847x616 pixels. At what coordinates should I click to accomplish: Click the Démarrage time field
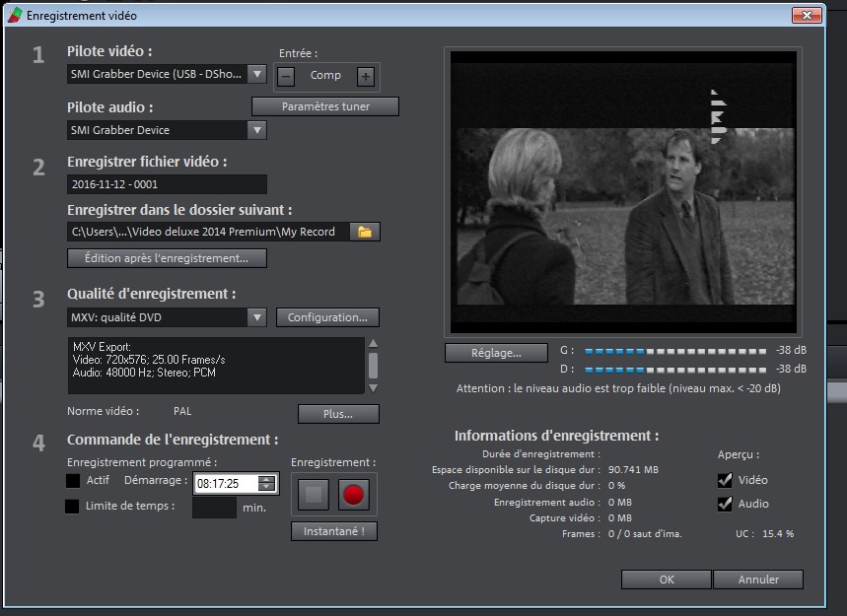[x=227, y=484]
